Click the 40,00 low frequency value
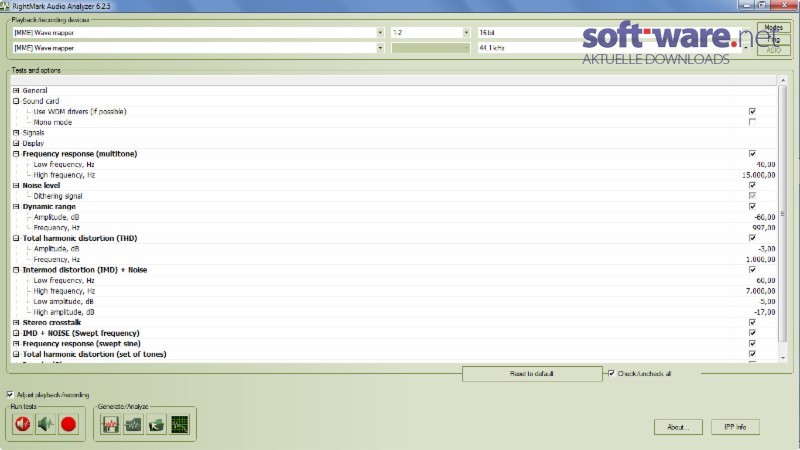The height and width of the screenshot is (450, 800). click(765, 164)
